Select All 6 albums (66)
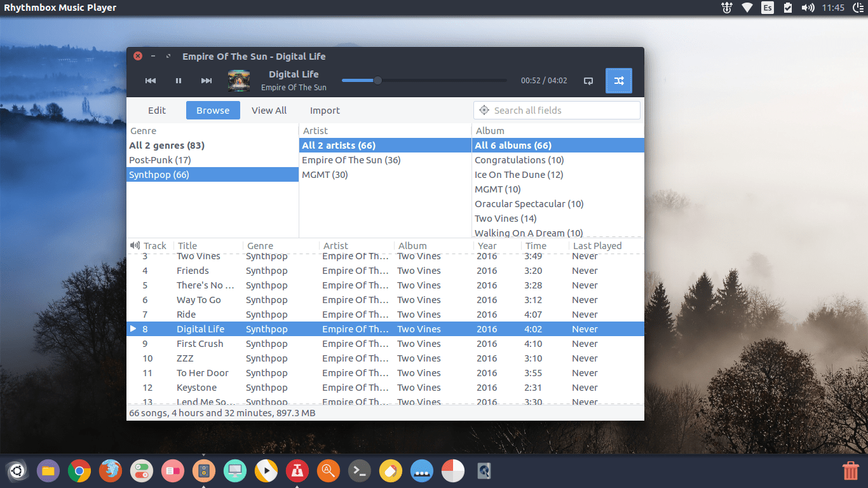 (x=558, y=146)
